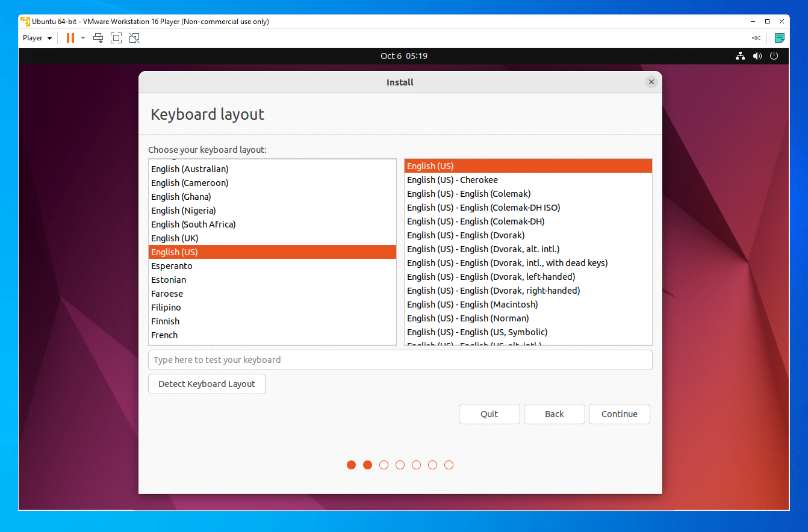Click the Ubuntu sound volume icon
This screenshot has width=808, height=532.
757,55
